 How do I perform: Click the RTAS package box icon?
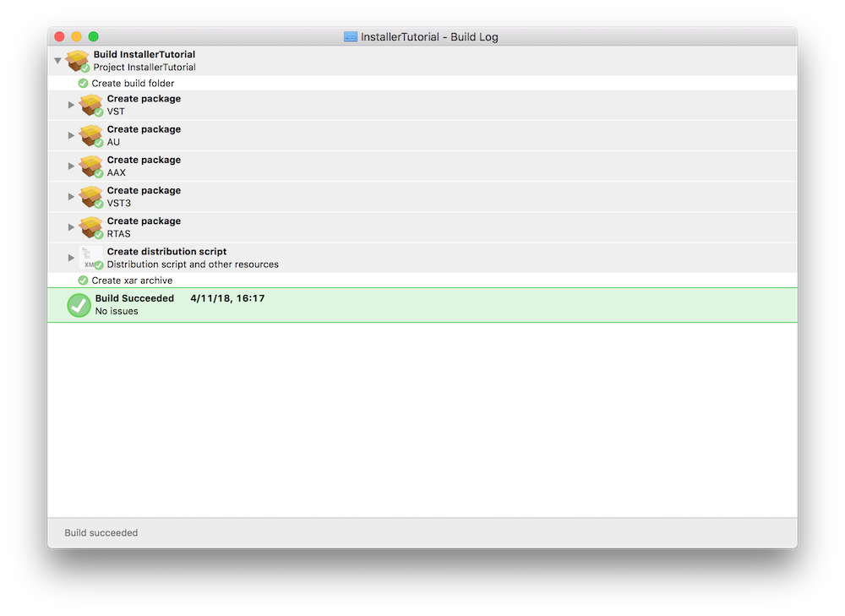(90, 226)
